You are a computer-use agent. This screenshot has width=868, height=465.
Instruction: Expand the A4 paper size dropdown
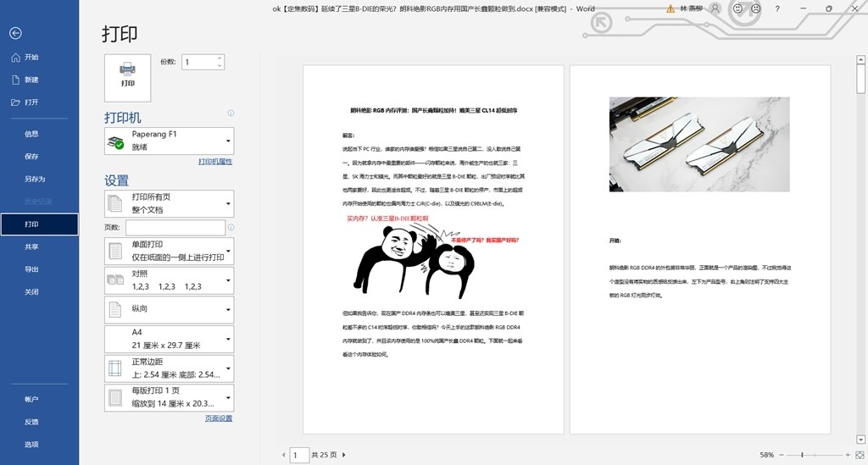click(170, 339)
